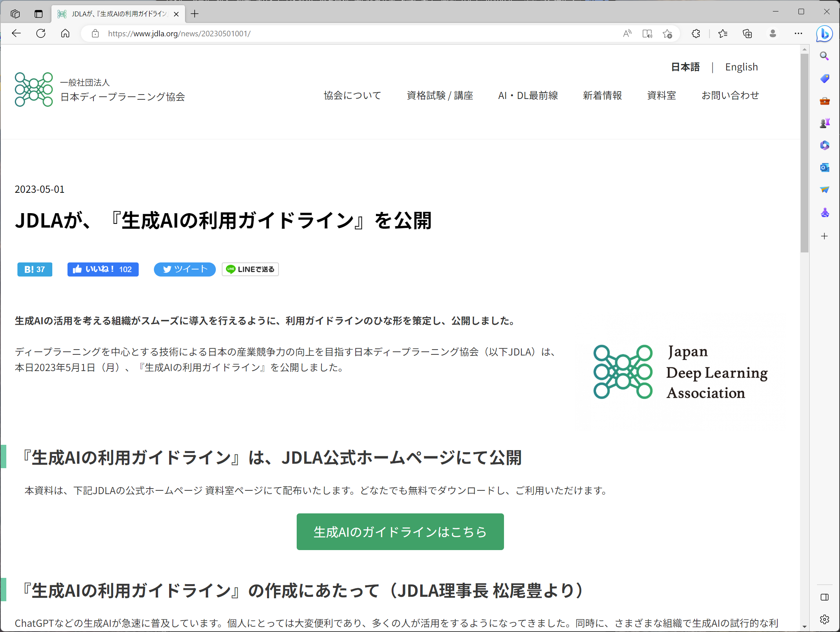Open the Extensions puzzle icon
The width and height of the screenshot is (840, 632).
tap(696, 33)
